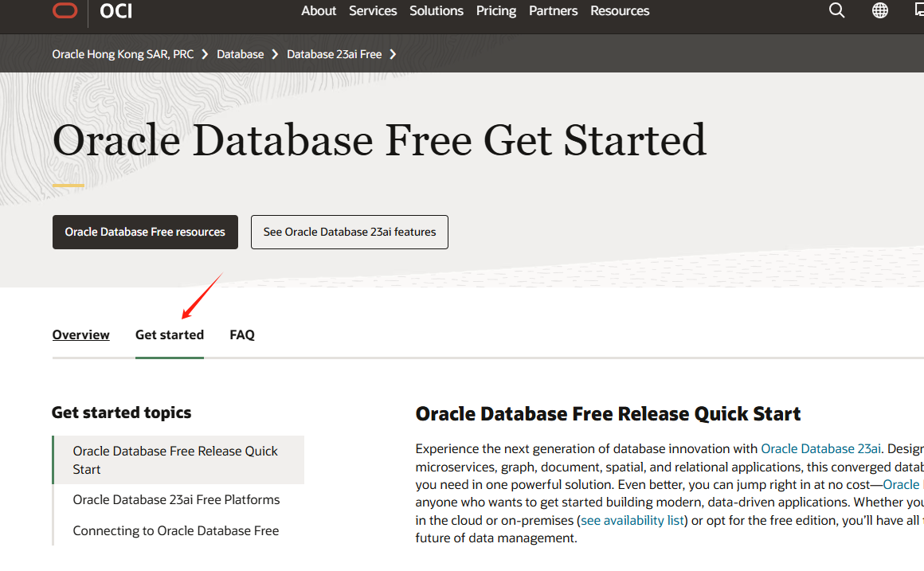
Task: Open the search magnifier icon
Action: click(837, 10)
